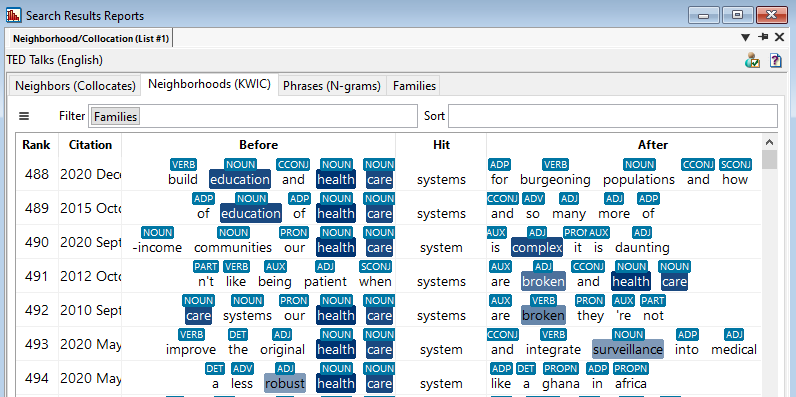The height and width of the screenshot is (397, 796).
Task: Click the Hit column header
Action: [441, 145]
